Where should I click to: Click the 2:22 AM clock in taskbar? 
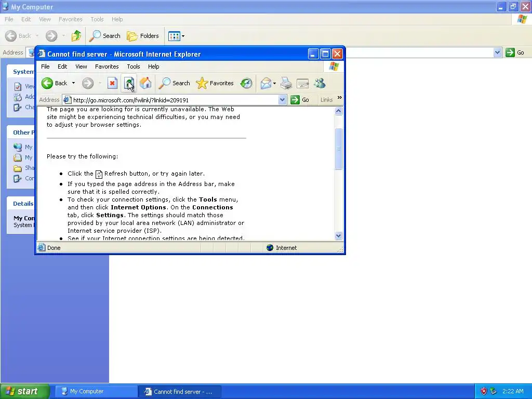click(x=513, y=392)
